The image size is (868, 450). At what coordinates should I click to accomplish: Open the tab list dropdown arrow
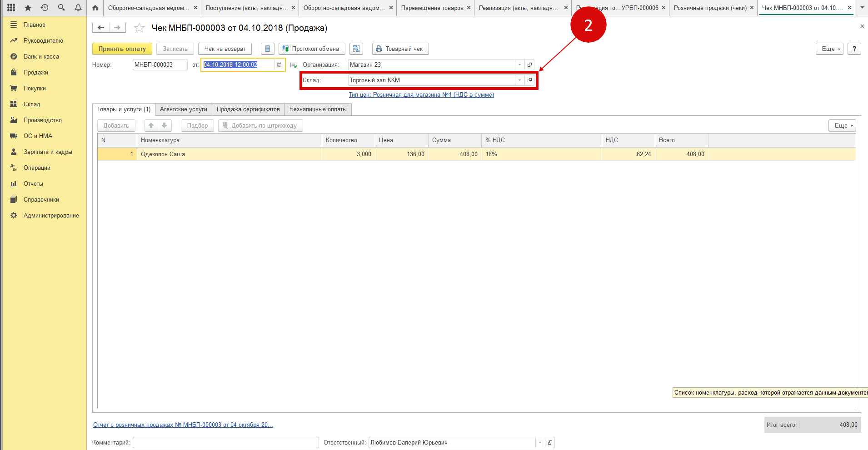862,8
